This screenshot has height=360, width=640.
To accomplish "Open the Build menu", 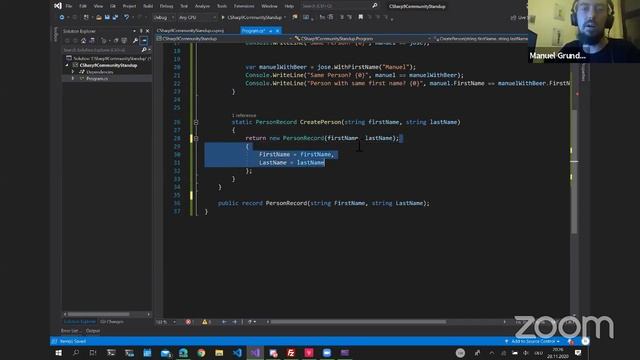I will 148,6.
